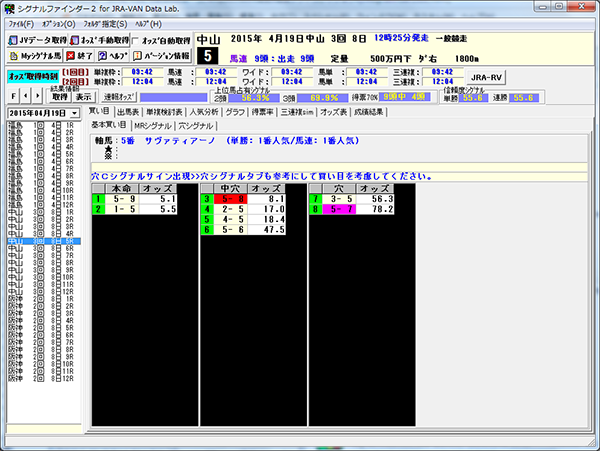This screenshot has width=600, height=451.
Task: Click the 5-9 本命 combination cell
Action: (x=122, y=199)
